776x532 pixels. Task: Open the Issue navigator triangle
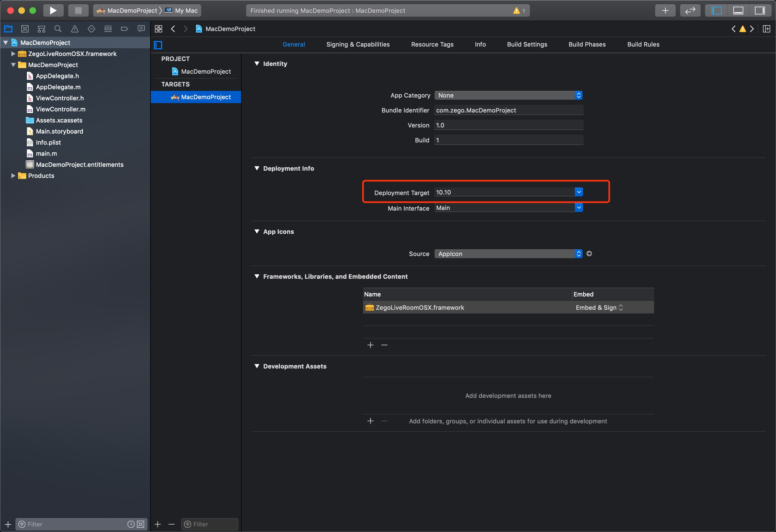click(75, 29)
